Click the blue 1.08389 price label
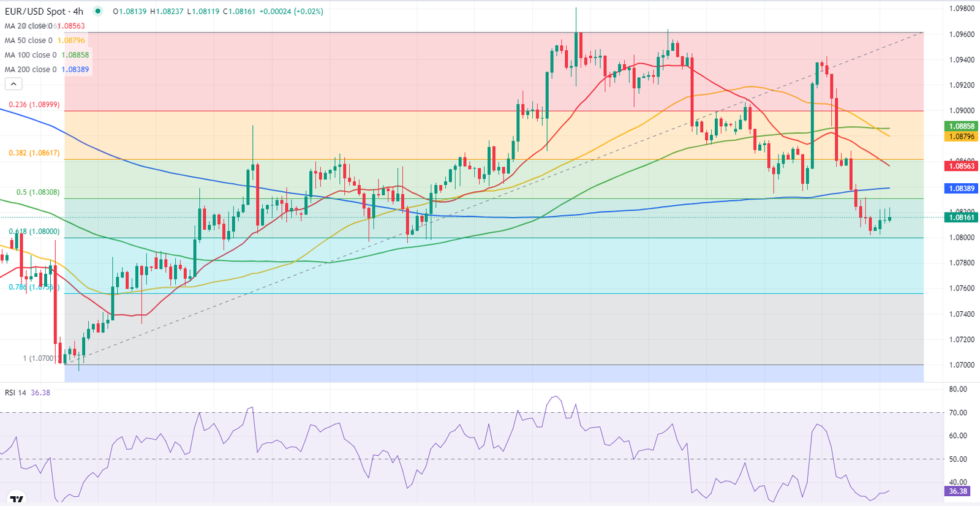980x506 pixels. [961, 189]
